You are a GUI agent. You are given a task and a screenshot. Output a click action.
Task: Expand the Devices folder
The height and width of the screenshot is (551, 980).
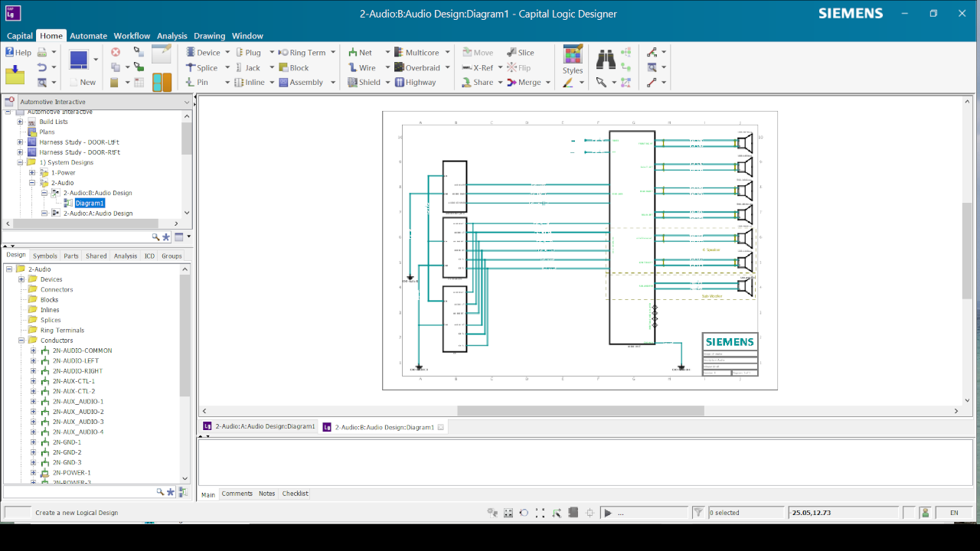[21, 279]
